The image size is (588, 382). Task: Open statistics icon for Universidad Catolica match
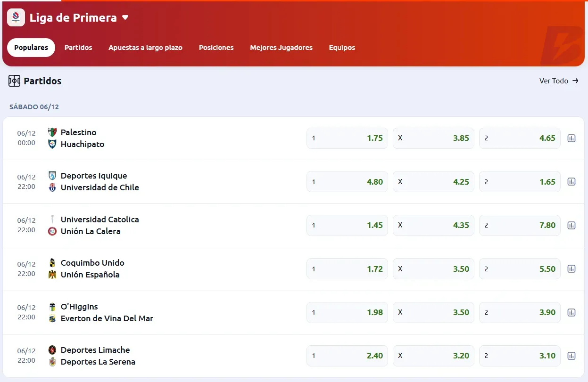coord(571,225)
